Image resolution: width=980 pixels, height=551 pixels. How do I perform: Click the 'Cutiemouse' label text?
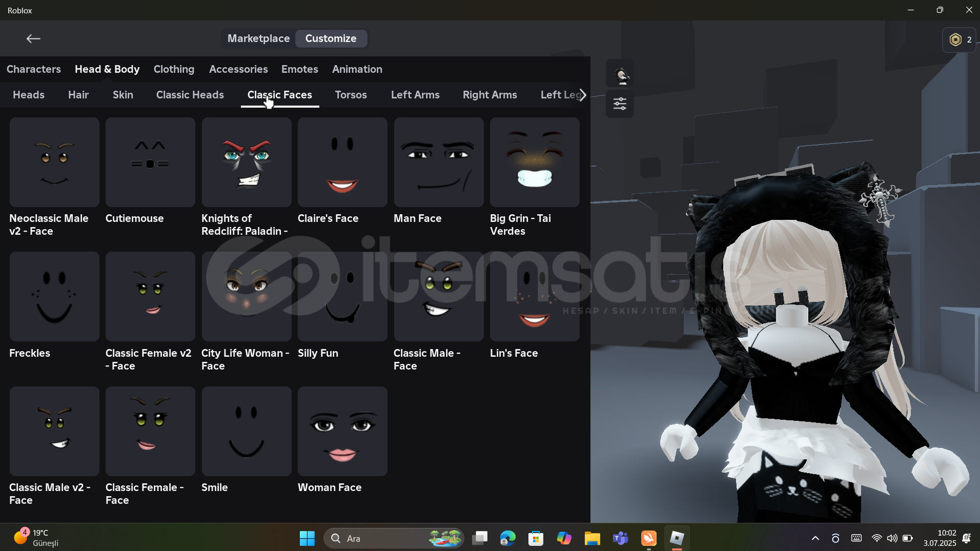pos(134,218)
